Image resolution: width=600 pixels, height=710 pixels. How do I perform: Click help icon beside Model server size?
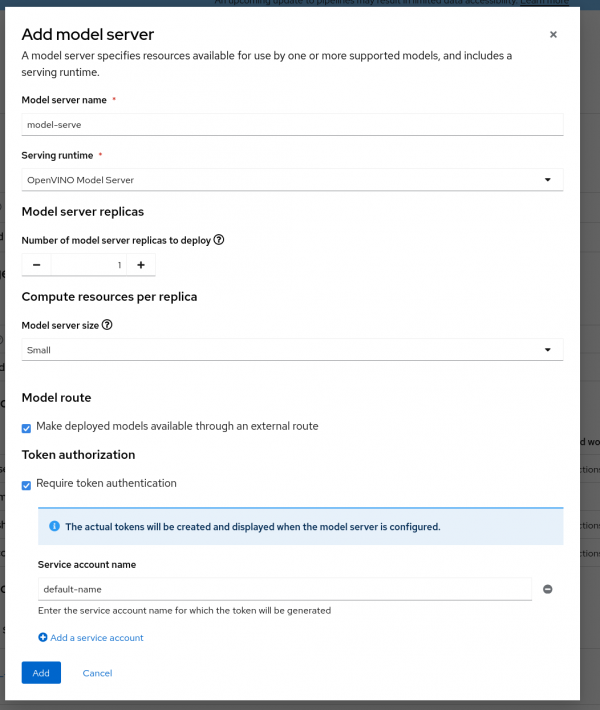[x=107, y=325]
